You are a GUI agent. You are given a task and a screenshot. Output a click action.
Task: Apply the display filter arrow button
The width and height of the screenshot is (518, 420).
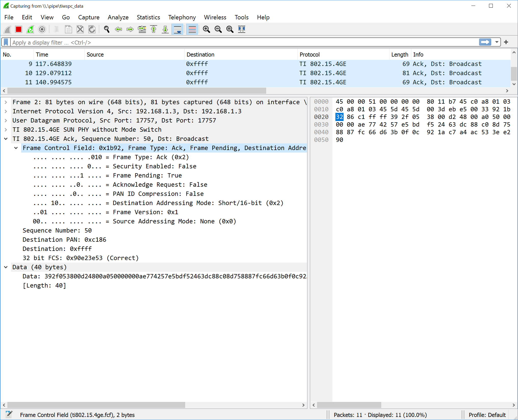pyautogui.click(x=485, y=42)
